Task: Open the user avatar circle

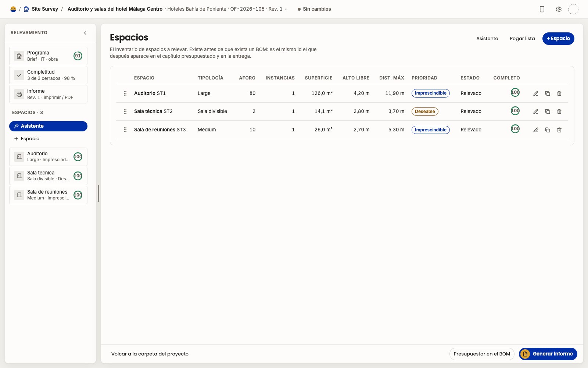Action: (x=573, y=9)
